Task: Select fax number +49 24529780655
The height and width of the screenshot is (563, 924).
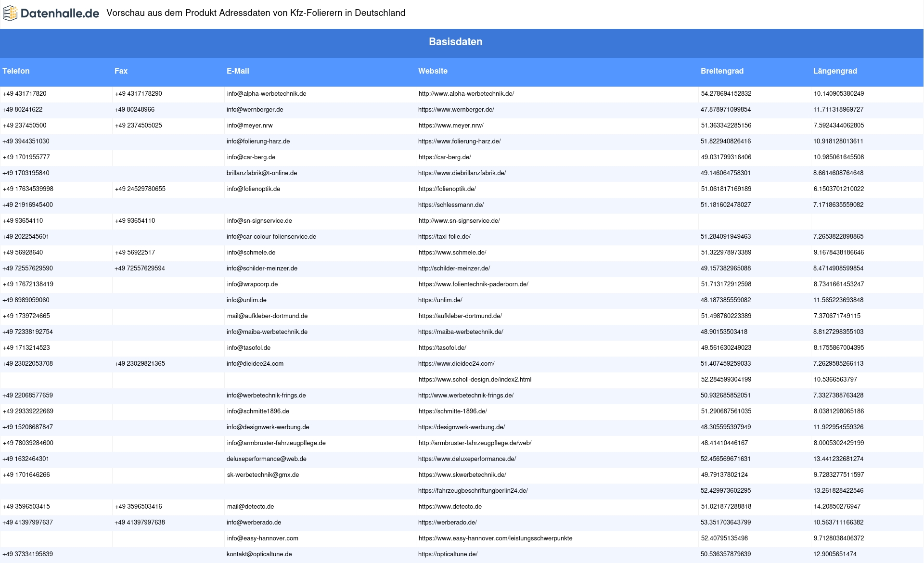Action: [x=140, y=189]
